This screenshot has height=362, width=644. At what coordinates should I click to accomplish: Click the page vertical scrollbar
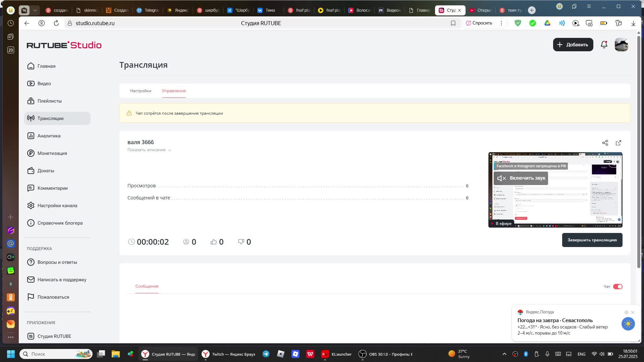pyautogui.click(x=639, y=151)
